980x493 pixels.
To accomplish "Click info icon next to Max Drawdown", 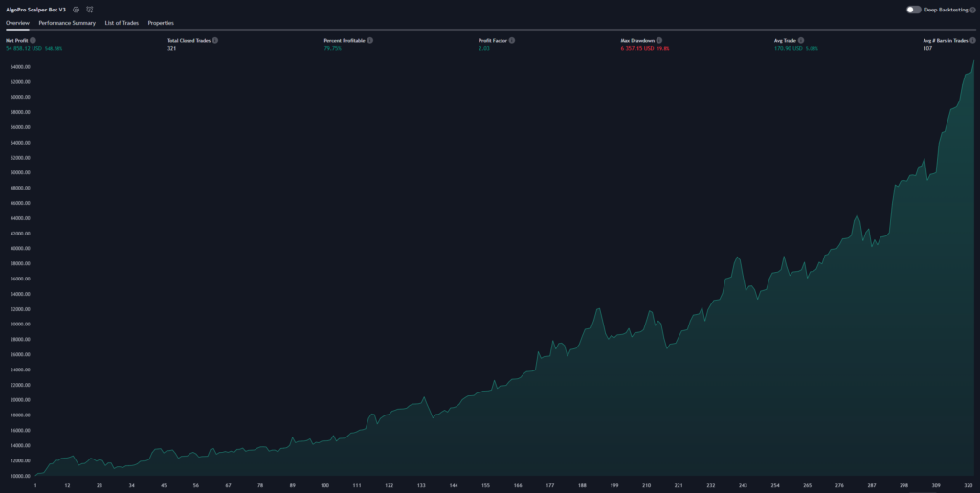I will pyautogui.click(x=658, y=40).
